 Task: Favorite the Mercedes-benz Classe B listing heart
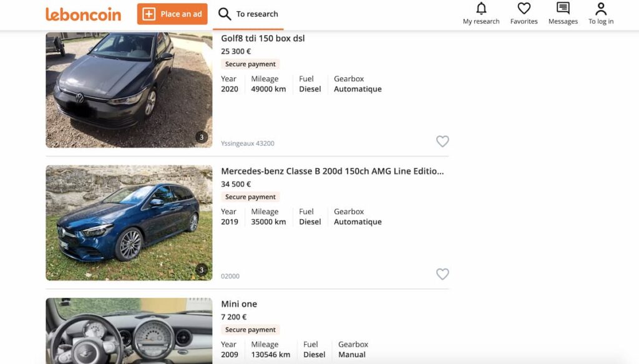pos(442,274)
